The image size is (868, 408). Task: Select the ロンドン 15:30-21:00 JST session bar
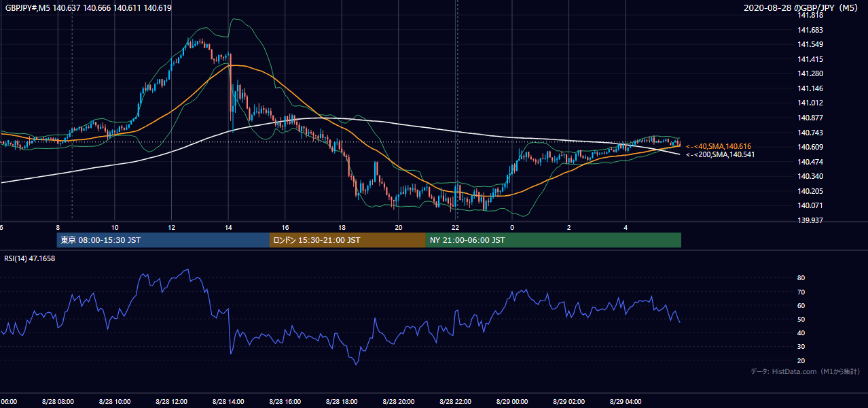[348, 240]
